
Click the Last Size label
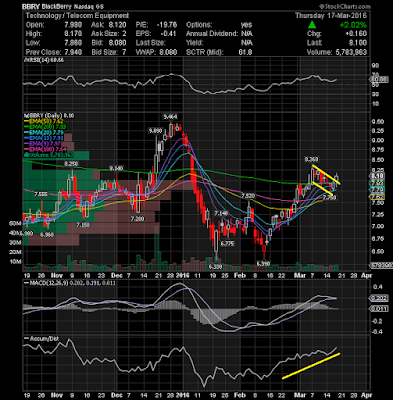point(150,43)
